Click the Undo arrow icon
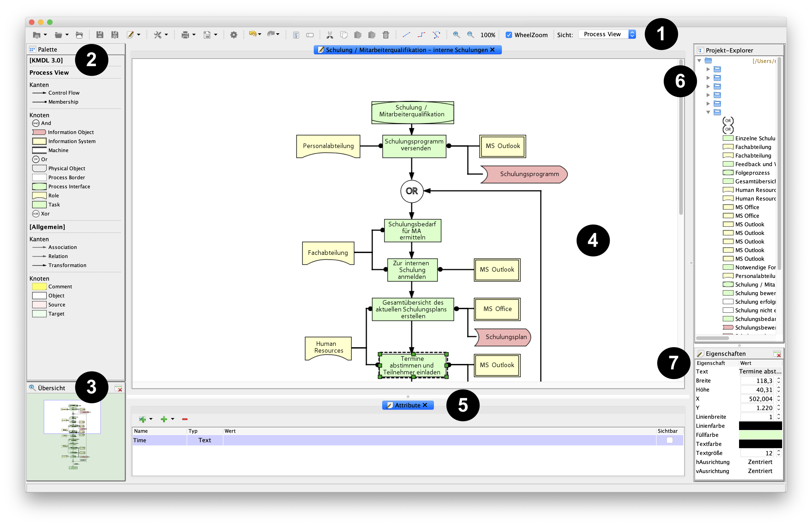 coord(252,34)
